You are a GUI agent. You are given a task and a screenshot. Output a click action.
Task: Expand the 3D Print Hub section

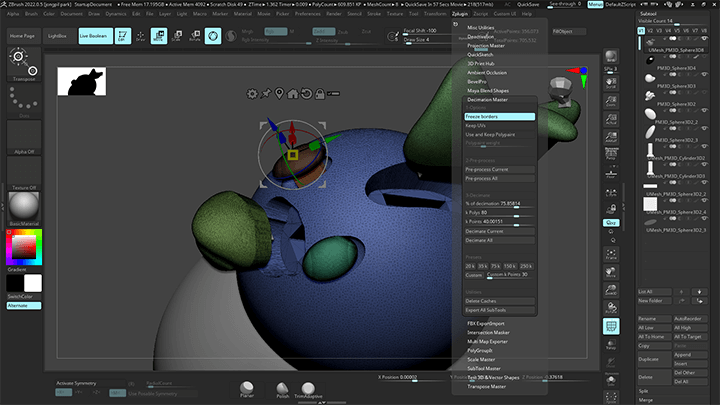coord(481,63)
